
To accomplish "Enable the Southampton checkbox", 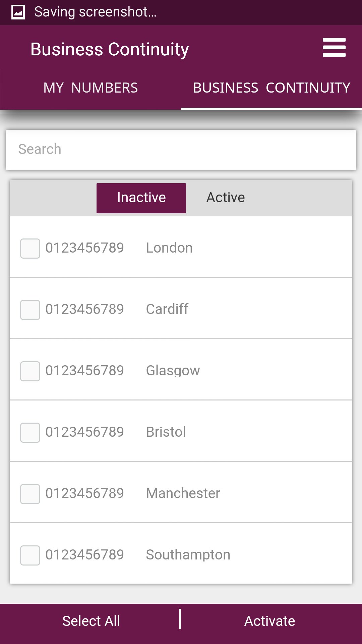I will click(x=30, y=555).
